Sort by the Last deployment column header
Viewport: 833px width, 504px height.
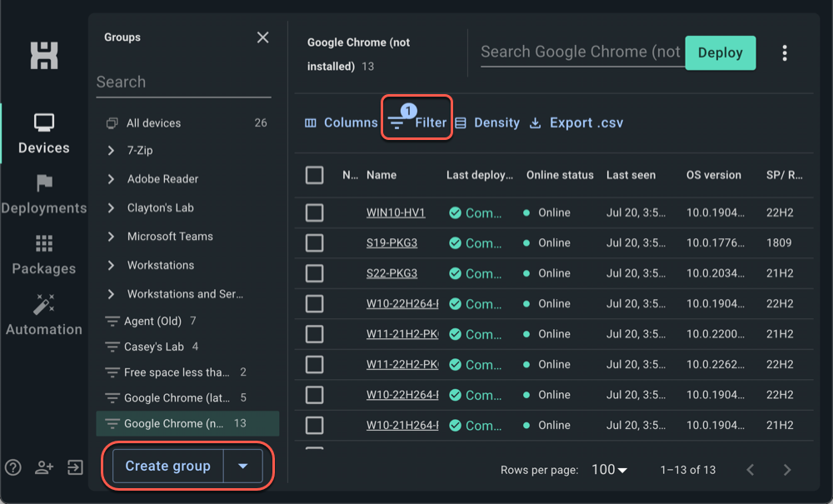pos(480,175)
